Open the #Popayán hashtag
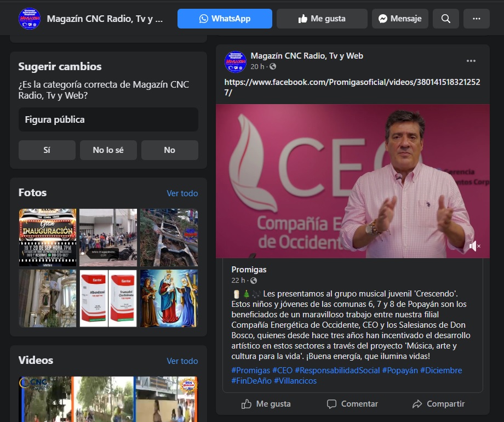 [x=400, y=370]
